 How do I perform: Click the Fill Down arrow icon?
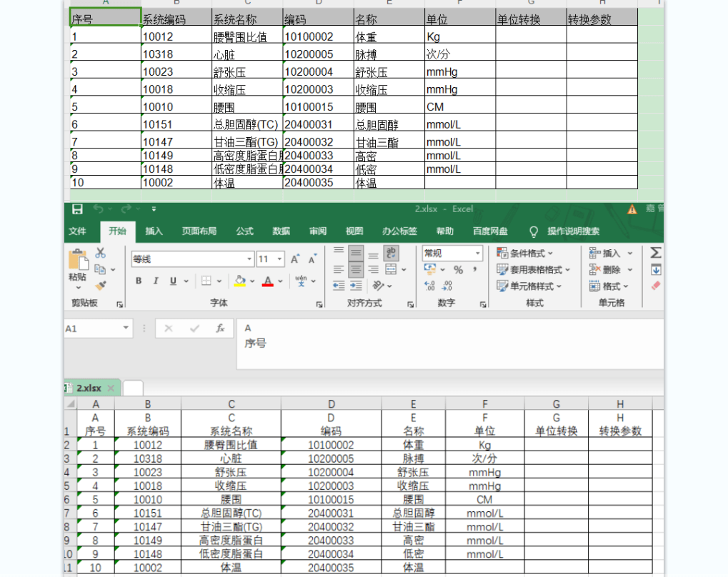point(657,270)
